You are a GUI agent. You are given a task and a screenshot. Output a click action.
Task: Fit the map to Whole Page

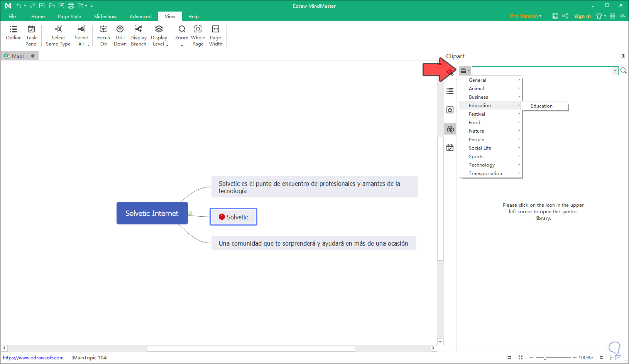pos(198,35)
